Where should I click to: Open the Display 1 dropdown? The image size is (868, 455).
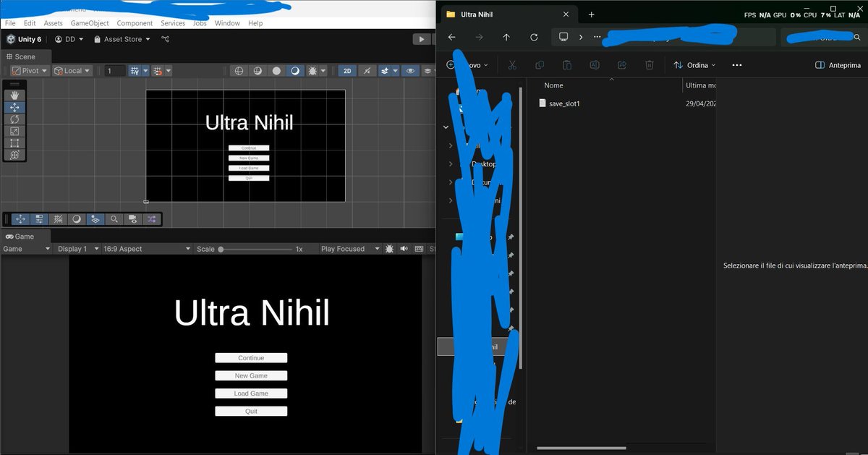[x=77, y=249]
